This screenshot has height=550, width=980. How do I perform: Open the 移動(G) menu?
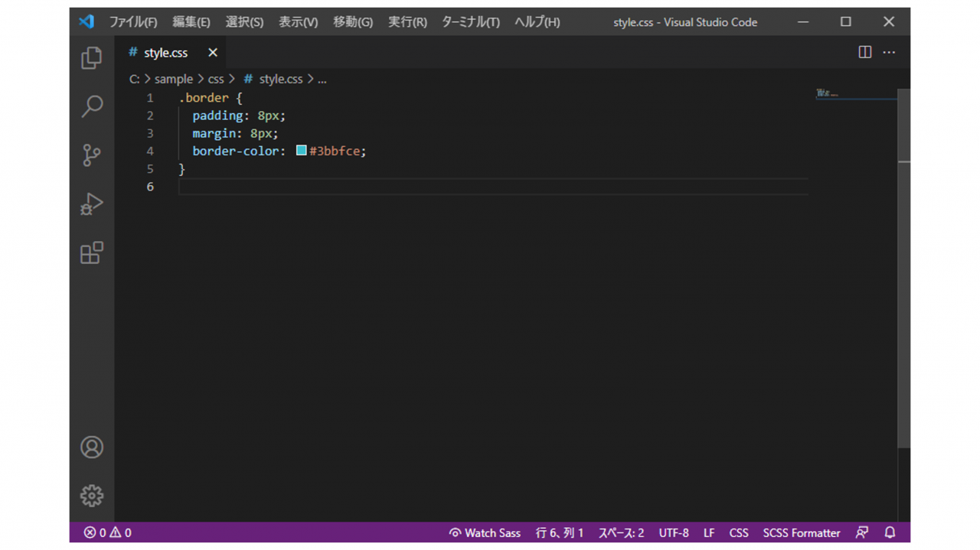353,22
